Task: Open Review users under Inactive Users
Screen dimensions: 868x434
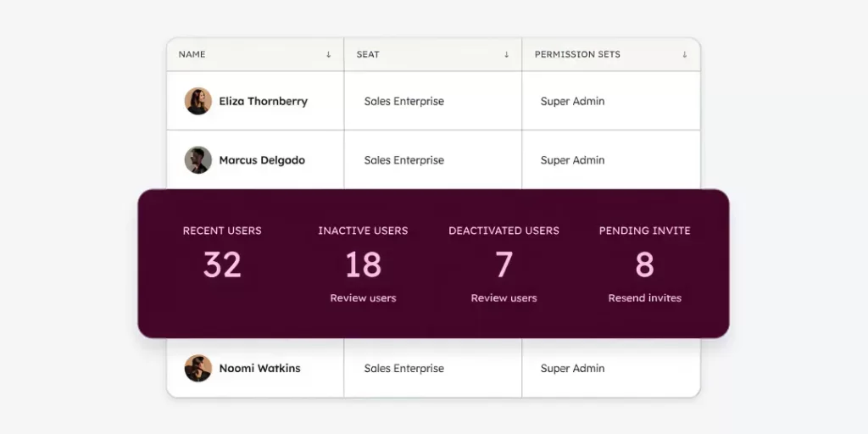Action: point(363,298)
